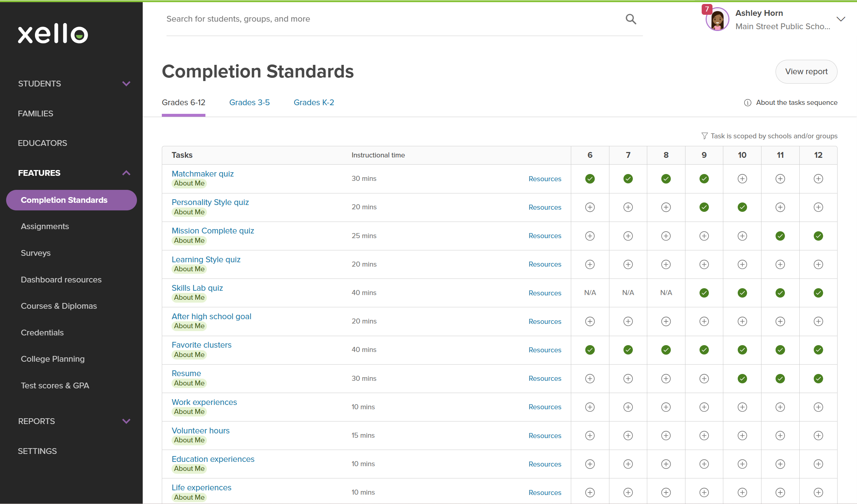Screen dimensions: 857x504
Task: Select the Grades 6-12 tab
Action: point(183,103)
